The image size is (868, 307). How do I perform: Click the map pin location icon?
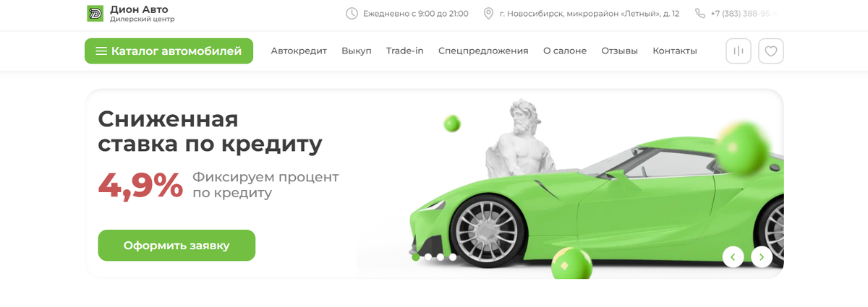tap(488, 14)
